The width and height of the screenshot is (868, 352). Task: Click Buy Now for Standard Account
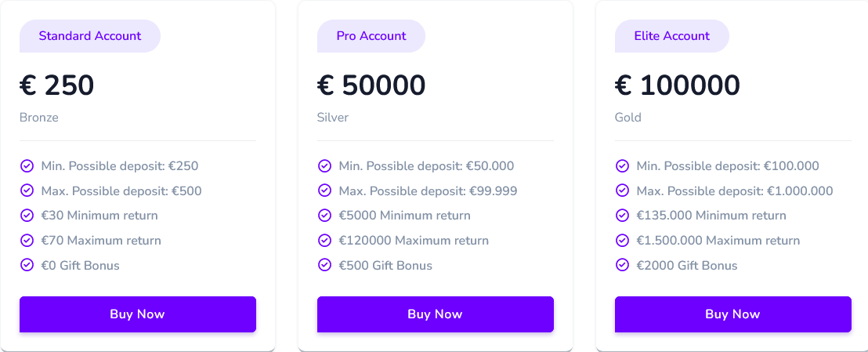[x=138, y=314]
